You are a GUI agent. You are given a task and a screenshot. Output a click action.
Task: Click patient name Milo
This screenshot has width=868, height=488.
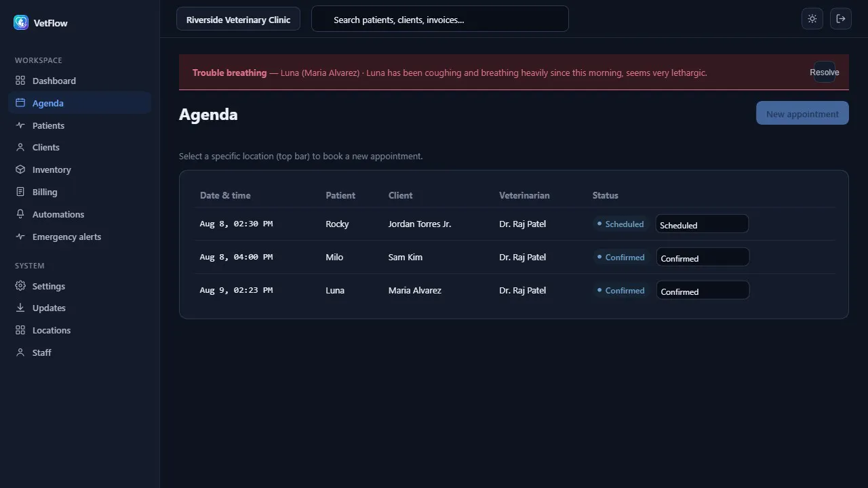[x=334, y=257]
